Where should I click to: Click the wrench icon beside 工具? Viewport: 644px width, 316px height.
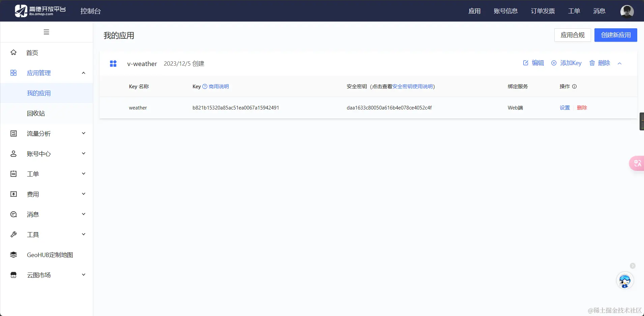13,234
